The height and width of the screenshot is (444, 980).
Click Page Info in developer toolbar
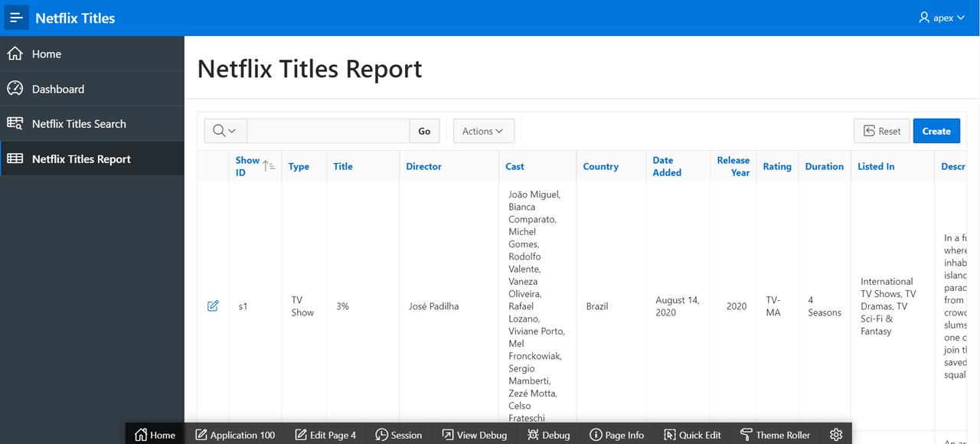click(x=616, y=435)
